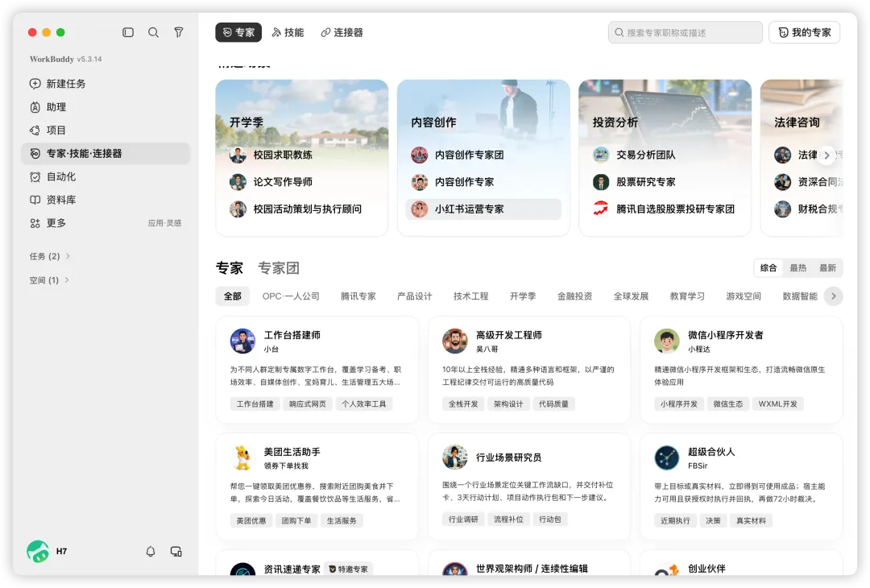Click the 响应式网页 tag
The width and height of the screenshot is (870, 588).
point(307,404)
